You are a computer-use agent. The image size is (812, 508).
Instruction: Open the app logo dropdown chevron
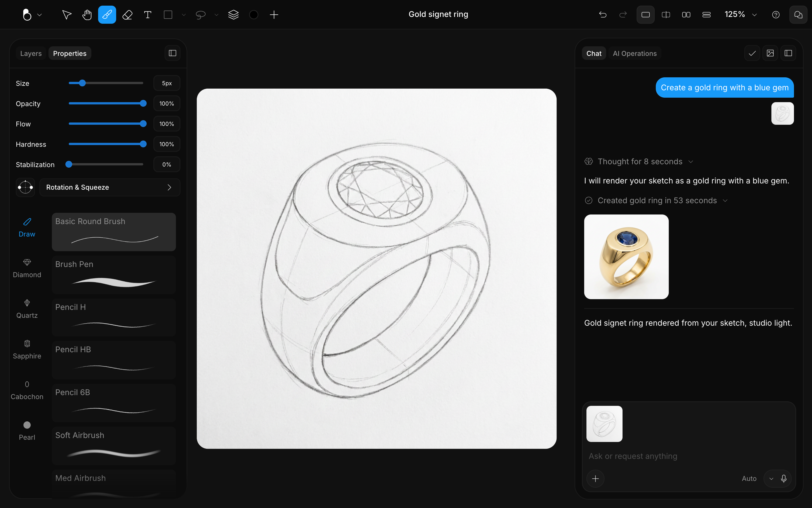pos(39,15)
